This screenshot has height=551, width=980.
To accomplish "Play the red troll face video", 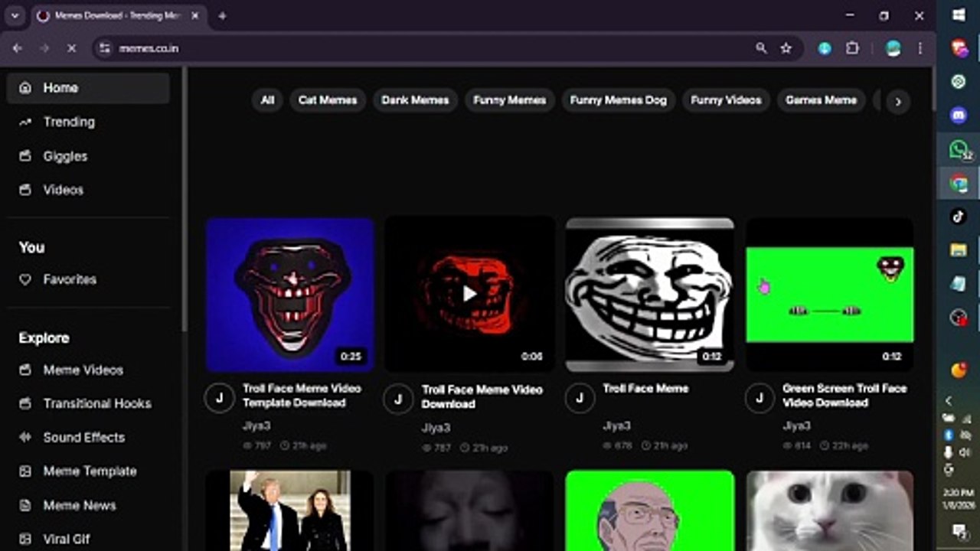I will tap(469, 294).
